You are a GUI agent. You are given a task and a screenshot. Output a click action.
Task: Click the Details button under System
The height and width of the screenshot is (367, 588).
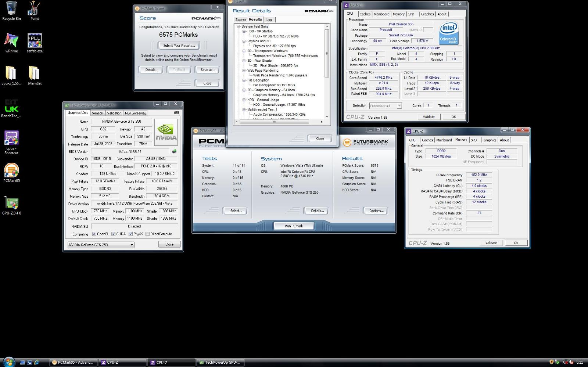click(317, 211)
